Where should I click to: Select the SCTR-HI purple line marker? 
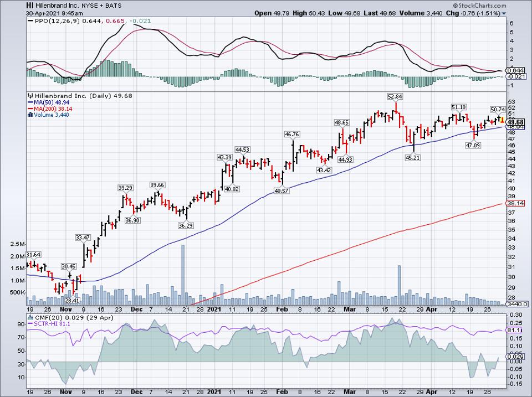coord(31,324)
